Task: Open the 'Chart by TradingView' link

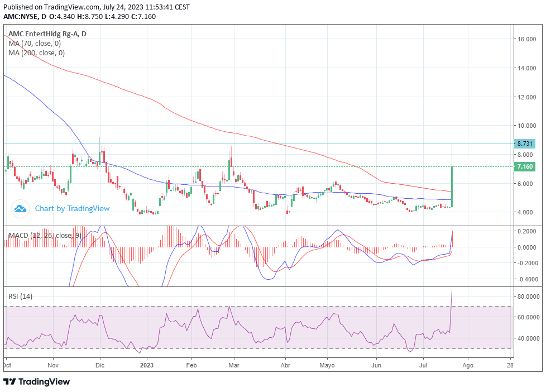Action: point(72,208)
